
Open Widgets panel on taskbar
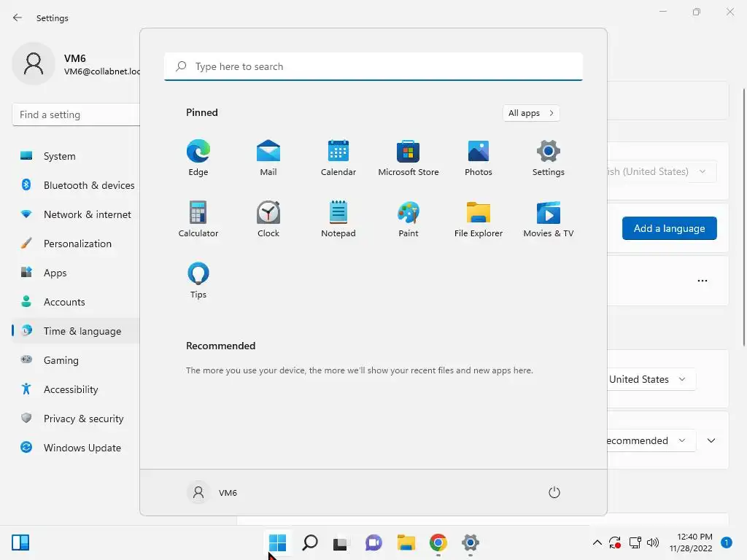[20, 542]
